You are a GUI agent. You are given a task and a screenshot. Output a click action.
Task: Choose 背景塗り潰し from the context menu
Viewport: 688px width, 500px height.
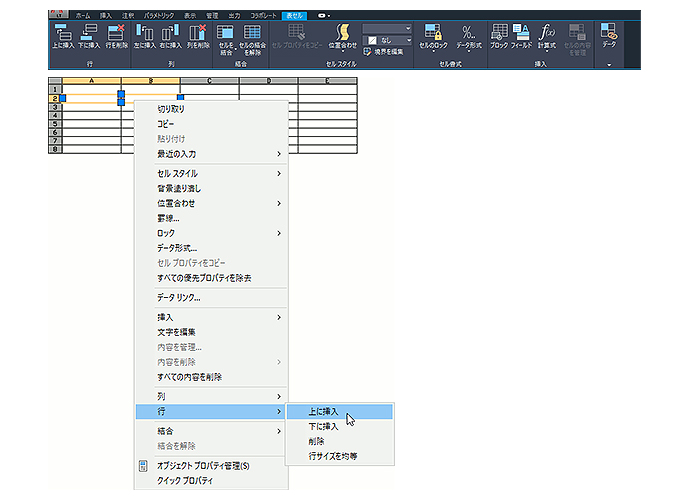(x=211, y=189)
